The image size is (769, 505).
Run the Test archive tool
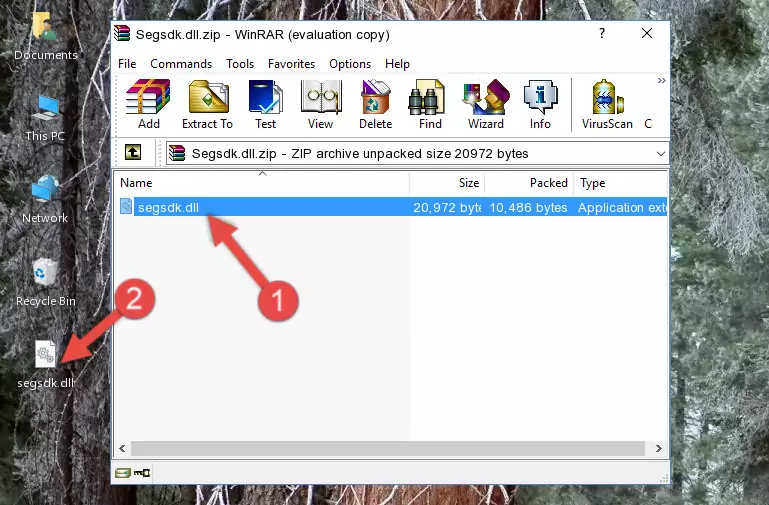[x=265, y=104]
